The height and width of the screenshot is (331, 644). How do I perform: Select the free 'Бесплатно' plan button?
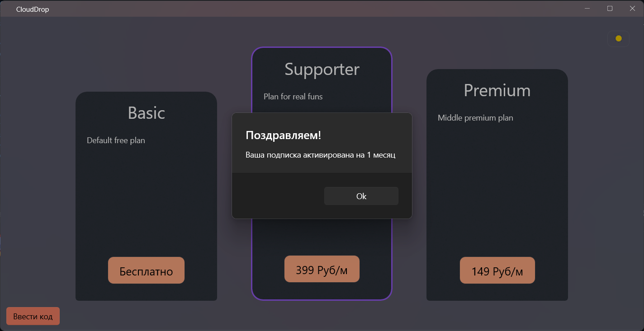coord(146,270)
